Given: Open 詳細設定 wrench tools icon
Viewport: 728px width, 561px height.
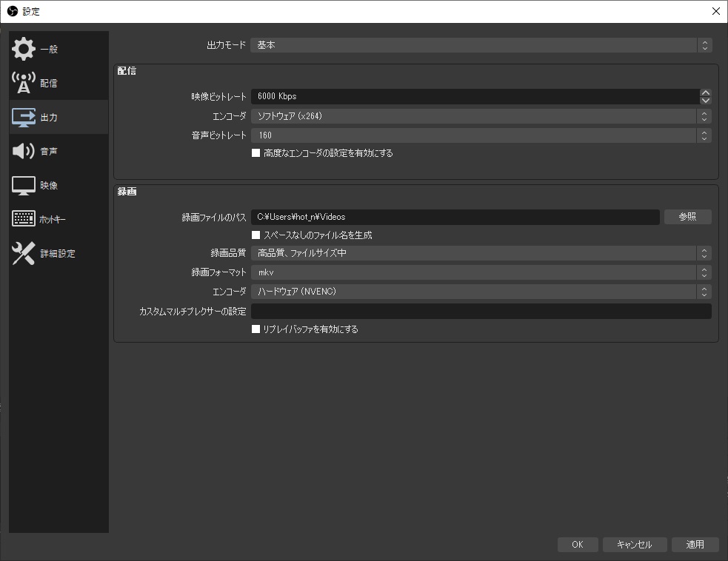Looking at the screenshot, I should tap(23, 253).
